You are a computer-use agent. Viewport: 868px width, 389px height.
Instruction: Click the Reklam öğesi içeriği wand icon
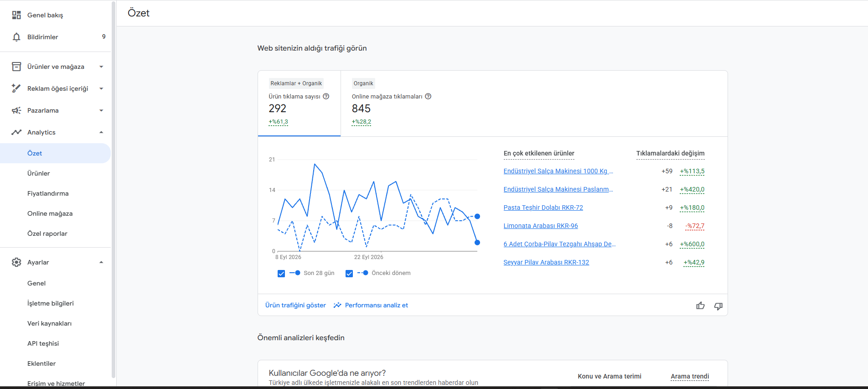click(x=16, y=88)
